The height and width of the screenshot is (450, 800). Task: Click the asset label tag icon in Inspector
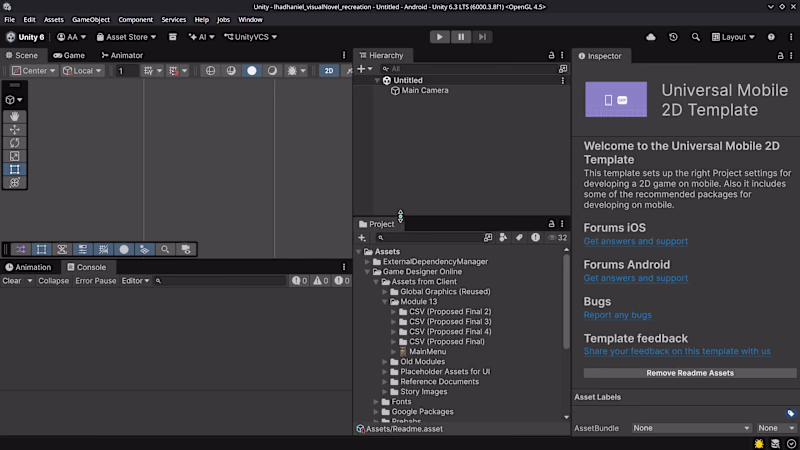(x=790, y=413)
